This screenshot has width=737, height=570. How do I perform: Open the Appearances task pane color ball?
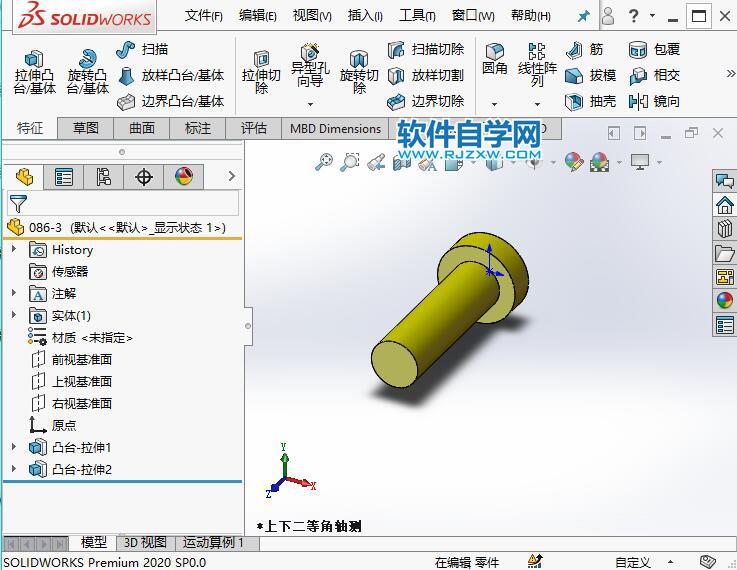click(x=724, y=300)
